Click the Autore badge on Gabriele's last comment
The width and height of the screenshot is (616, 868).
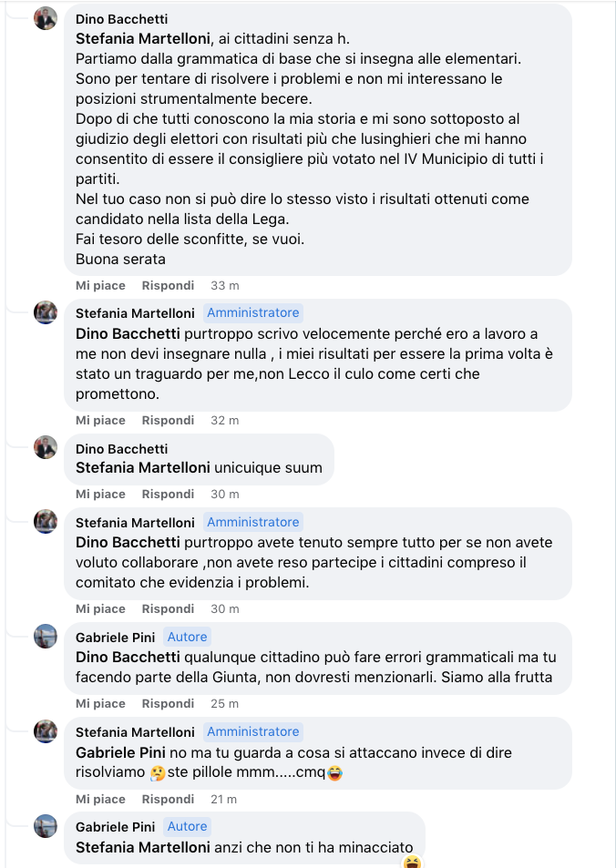pyautogui.click(x=187, y=826)
